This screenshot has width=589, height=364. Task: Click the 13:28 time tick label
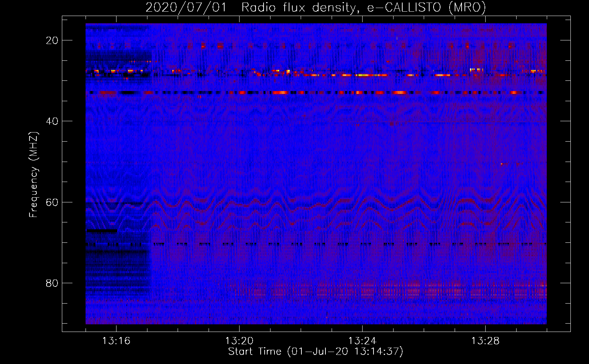[485, 341]
